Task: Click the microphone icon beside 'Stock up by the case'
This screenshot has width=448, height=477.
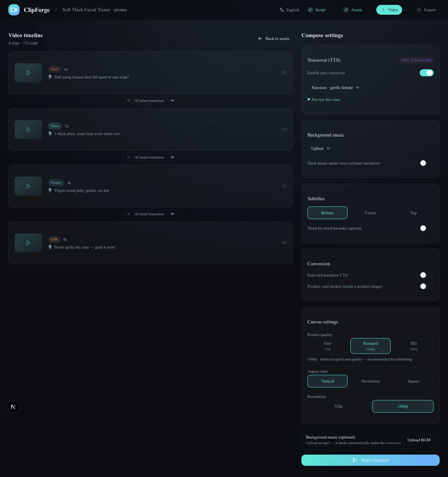Action: pyautogui.click(x=50, y=247)
